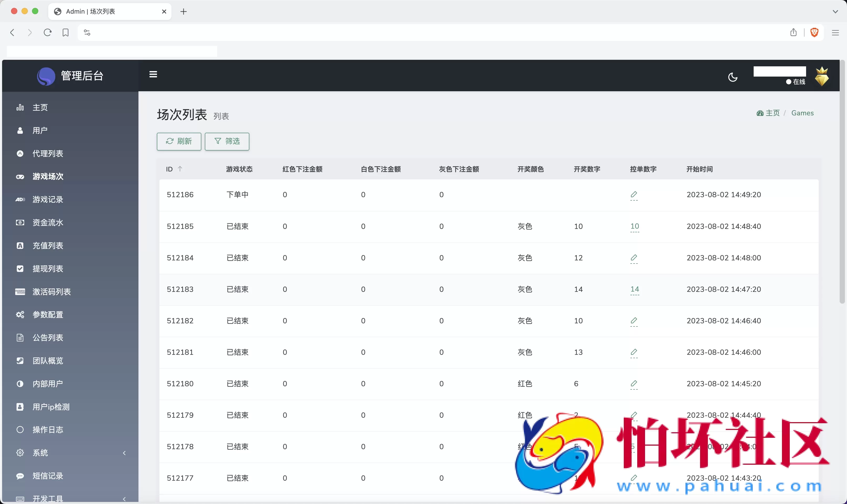Collapse the 短信记录 sidebar group
Image resolution: width=847 pixels, height=504 pixels.
click(47, 476)
